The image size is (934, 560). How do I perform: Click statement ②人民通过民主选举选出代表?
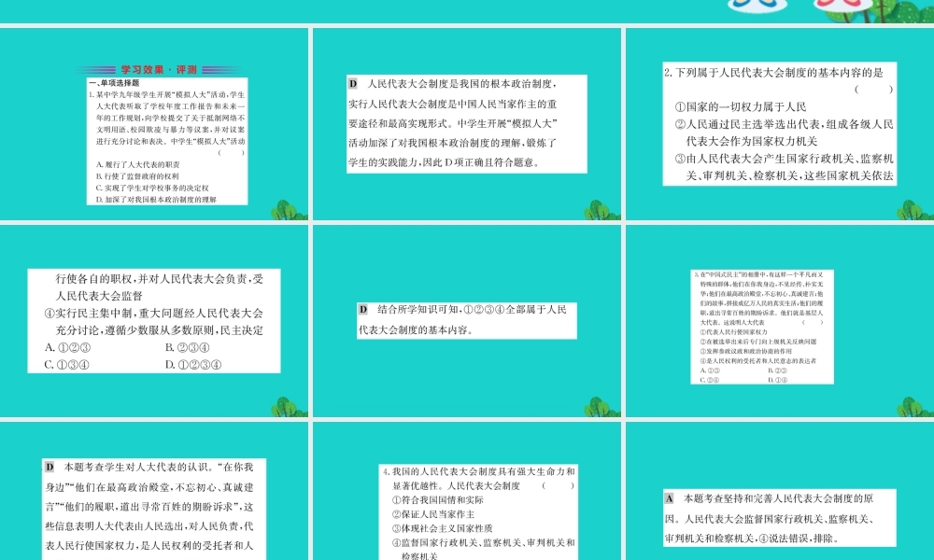point(784,133)
